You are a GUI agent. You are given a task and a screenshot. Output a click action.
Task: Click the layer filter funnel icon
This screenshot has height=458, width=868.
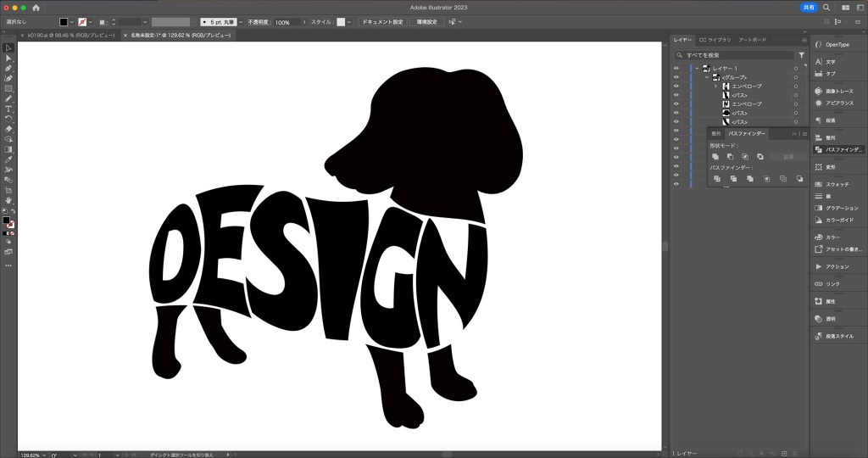tap(802, 54)
